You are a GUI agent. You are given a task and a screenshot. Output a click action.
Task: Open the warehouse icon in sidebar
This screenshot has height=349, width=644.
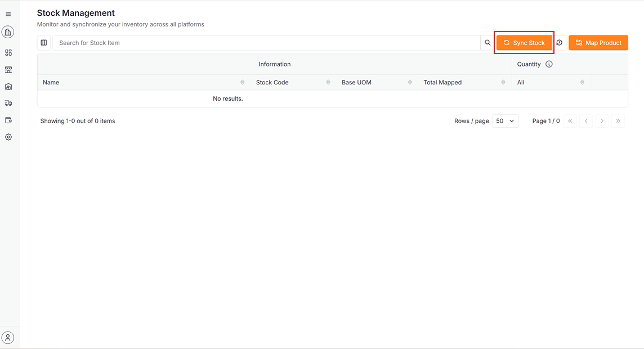tap(8, 87)
